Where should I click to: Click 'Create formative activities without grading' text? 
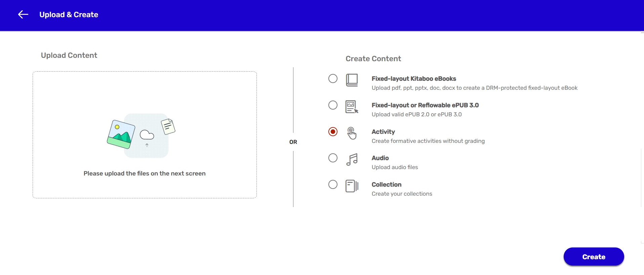click(x=428, y=141)
